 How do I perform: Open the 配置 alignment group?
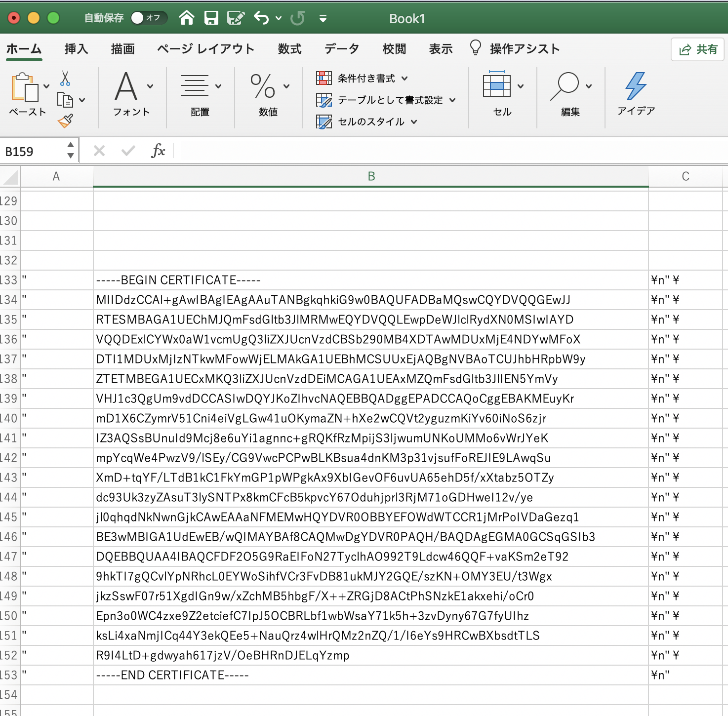click(x=200, y=94)
